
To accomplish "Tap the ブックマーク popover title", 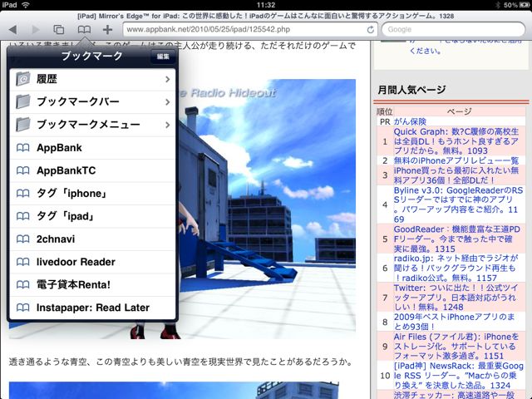I will click(x=91, y=56).
